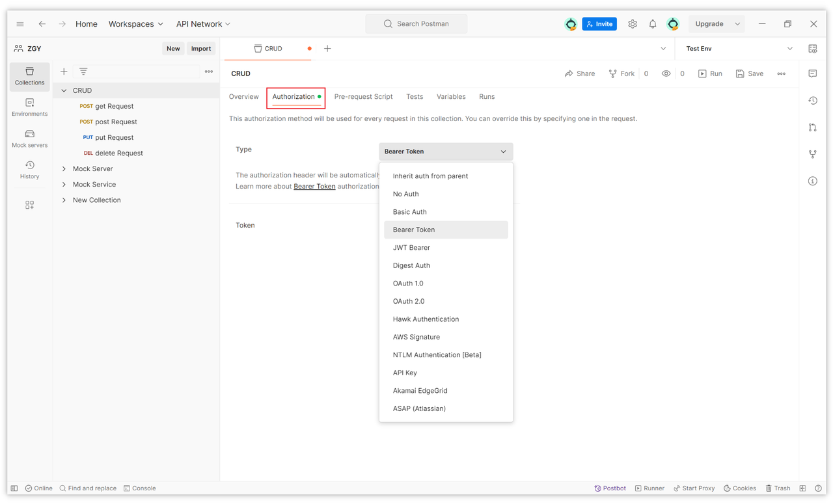Open the Mock servers sidebar panel
Image resolution: width=833 pixels, height=504 pixels.
pos(29,139)
